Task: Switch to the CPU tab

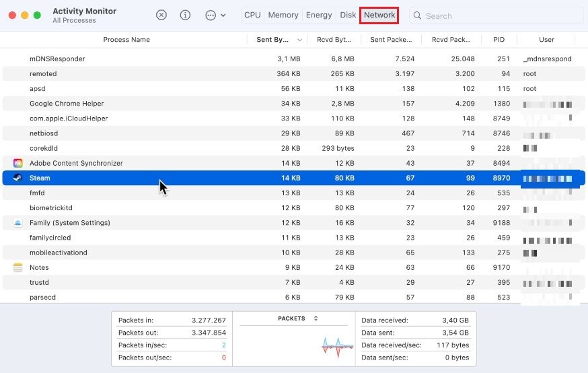Action: (x=252, y=15)
